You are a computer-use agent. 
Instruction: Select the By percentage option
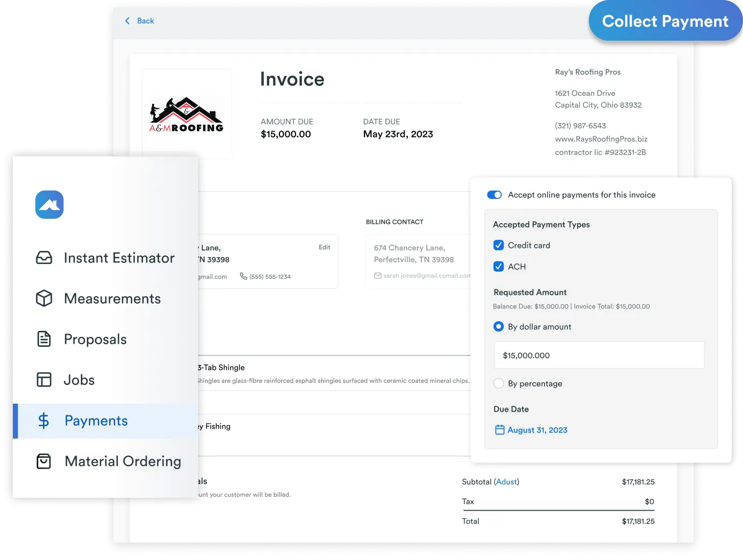pyautogui.click(x=498, y=383)
